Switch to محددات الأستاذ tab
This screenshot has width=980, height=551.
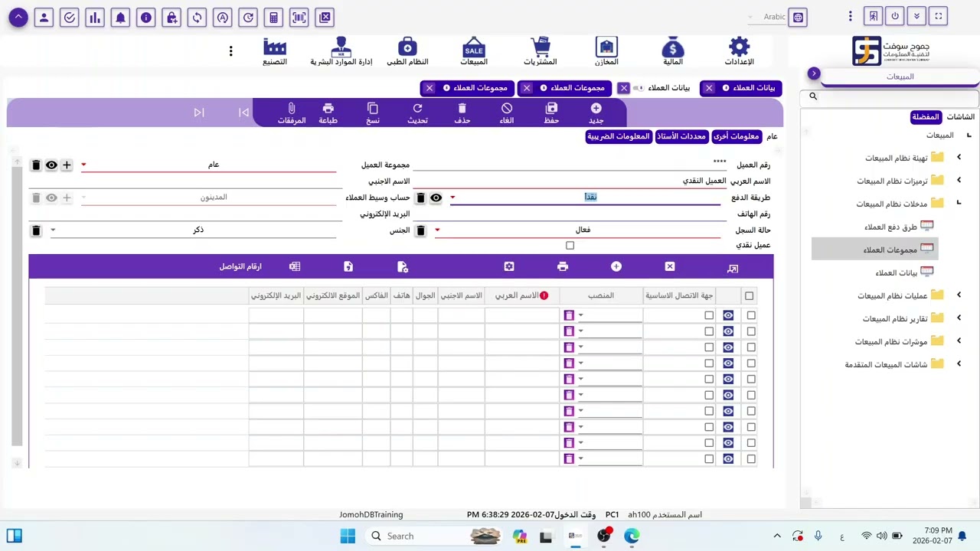coord(681,136)
